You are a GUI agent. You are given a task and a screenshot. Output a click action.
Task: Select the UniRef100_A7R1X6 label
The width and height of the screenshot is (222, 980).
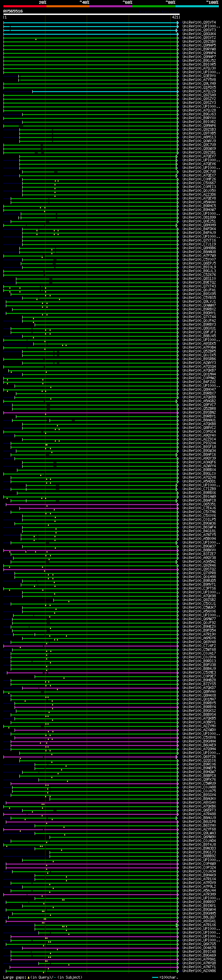[199, 925]
